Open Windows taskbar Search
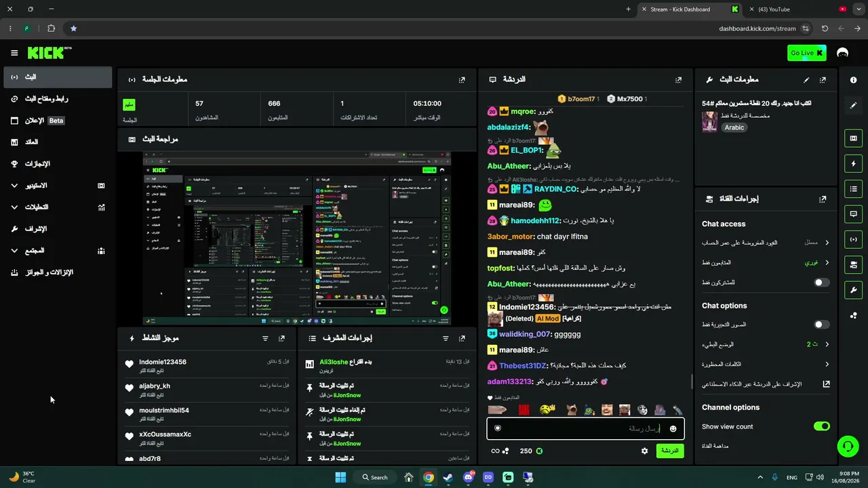This screenshot has width=868, height=488. click(x=375, y=477)
